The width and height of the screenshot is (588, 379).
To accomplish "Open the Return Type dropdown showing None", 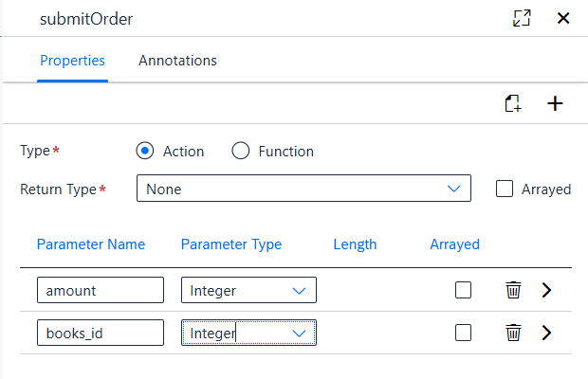I will [303, 189].
